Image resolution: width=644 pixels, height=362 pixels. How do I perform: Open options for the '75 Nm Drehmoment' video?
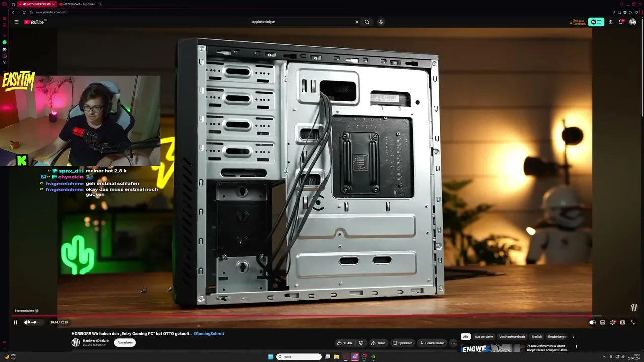tap(576, 346)
